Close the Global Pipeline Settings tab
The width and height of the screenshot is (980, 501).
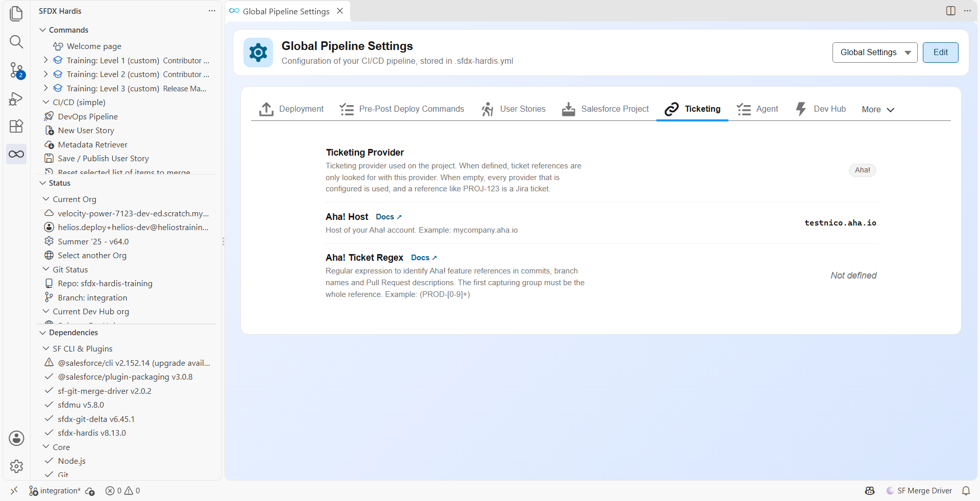click(x=340, y=11)
